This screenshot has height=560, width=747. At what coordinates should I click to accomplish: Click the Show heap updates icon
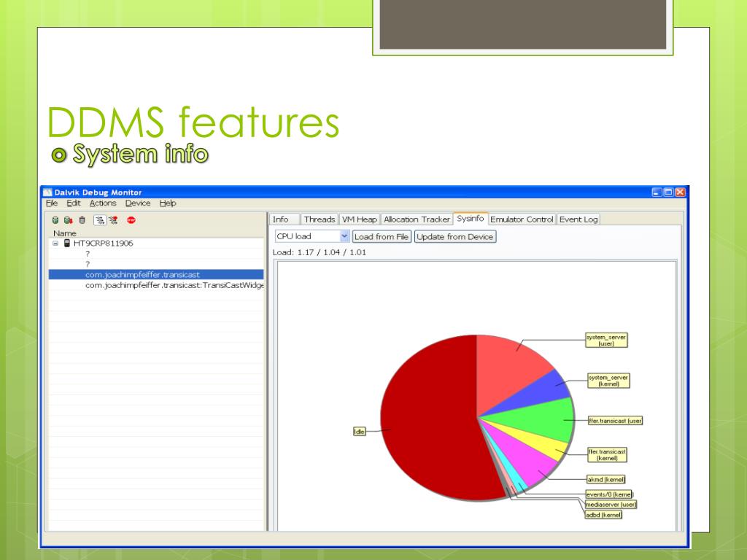[x=55, y=220]
